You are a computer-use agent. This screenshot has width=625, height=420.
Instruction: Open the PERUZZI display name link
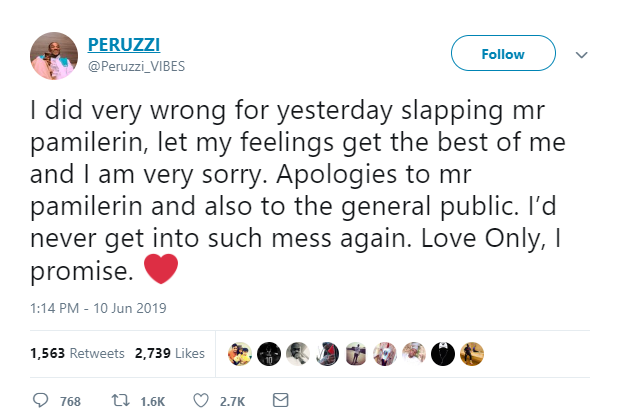tap(122, 45)
